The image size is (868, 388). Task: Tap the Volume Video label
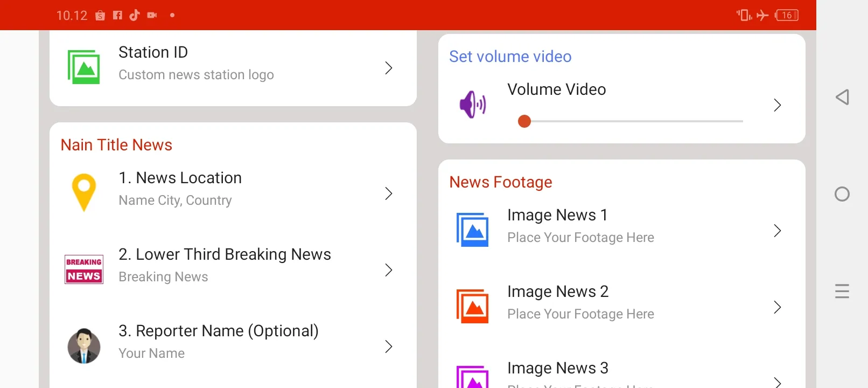(556, 89)
